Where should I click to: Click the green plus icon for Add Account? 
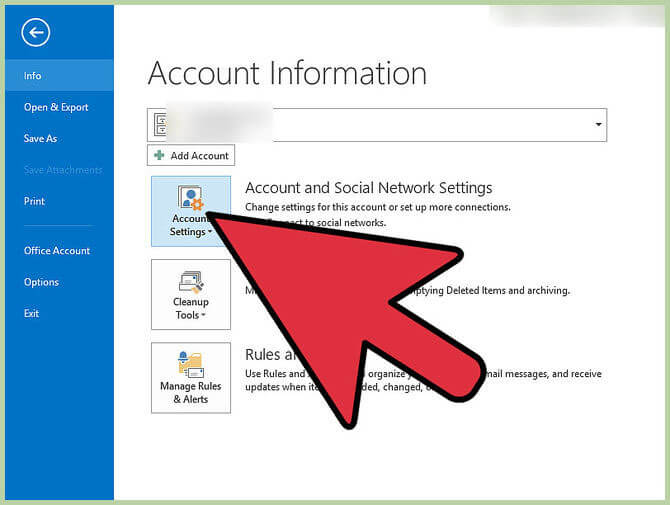click(159, 155)
